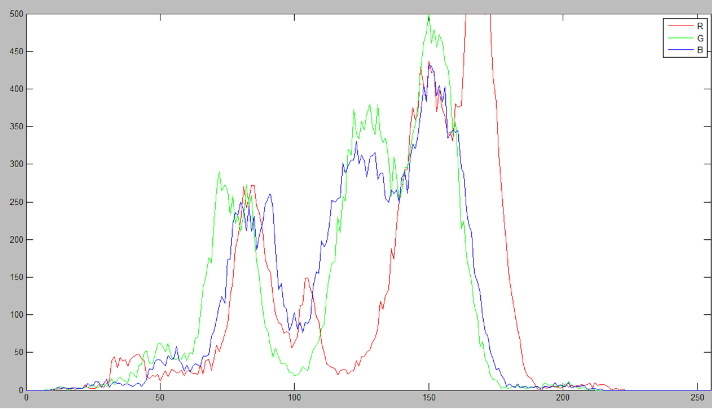Click the x-axis tick label 200
The height and width of the screenshot is (410, 712).
pos(562,399)
